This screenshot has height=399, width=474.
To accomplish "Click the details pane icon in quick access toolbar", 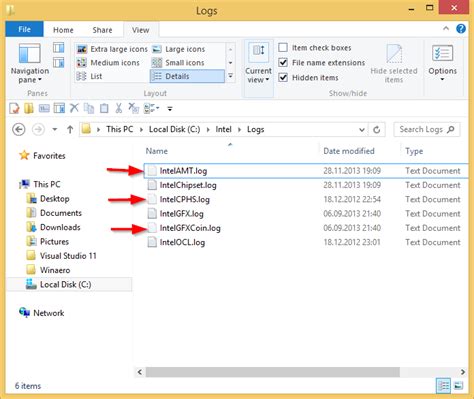I will 59,108.
